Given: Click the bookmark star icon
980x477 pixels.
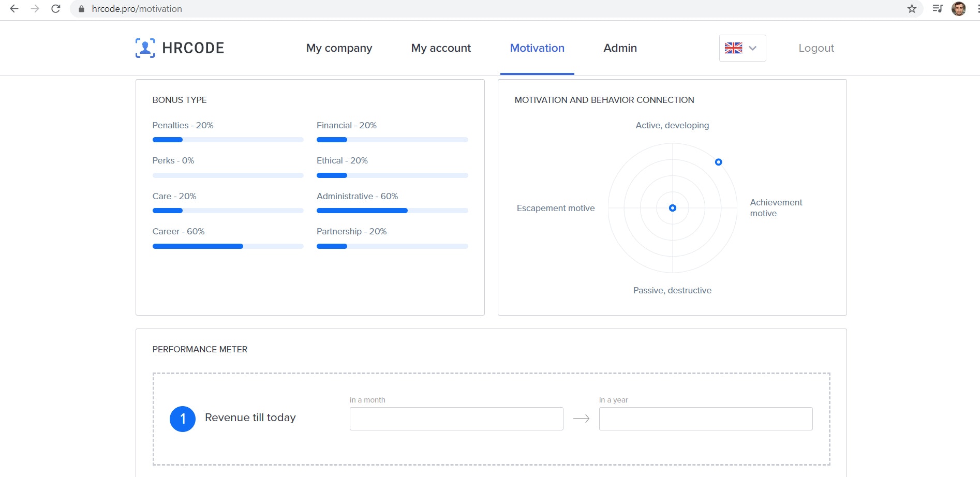Looking at the screenshot, I should click(x=911, y=9).
